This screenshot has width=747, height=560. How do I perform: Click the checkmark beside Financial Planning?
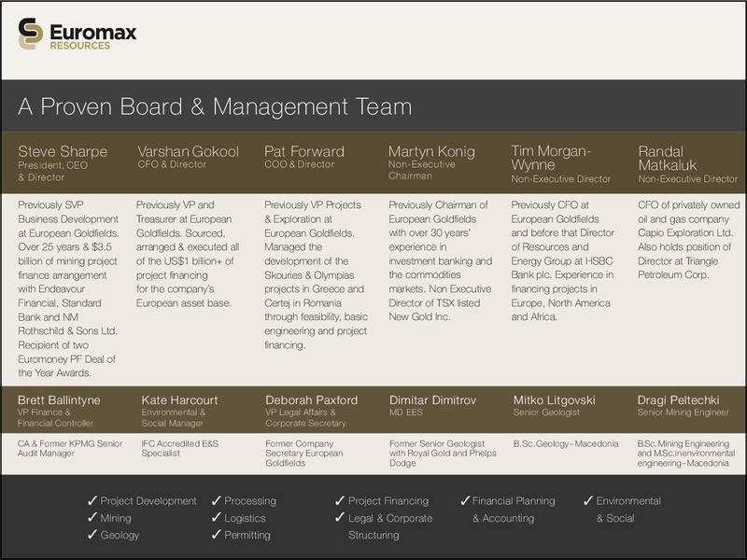point(465,500)
